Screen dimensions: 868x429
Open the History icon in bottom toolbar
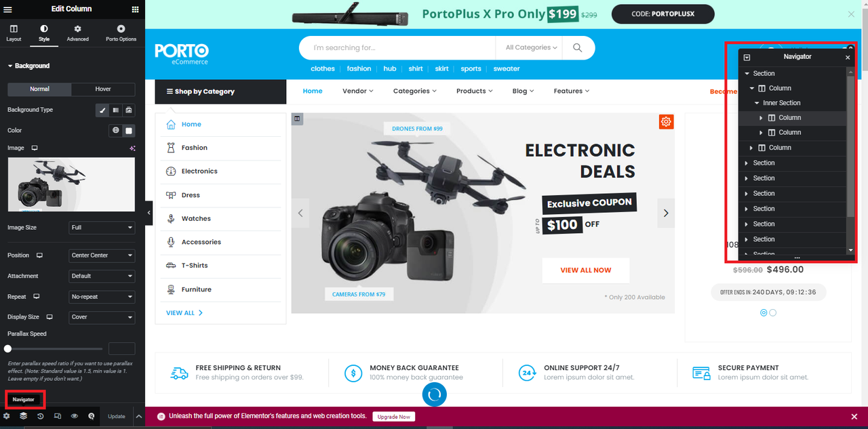point(40,416)
